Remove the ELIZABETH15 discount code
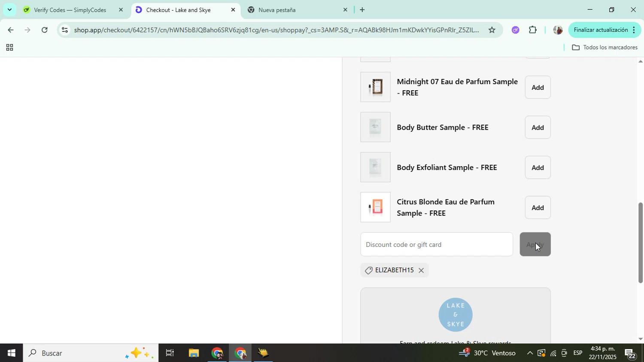The width and height of the screenshot is (644, 362). click(x=421, y=270)
